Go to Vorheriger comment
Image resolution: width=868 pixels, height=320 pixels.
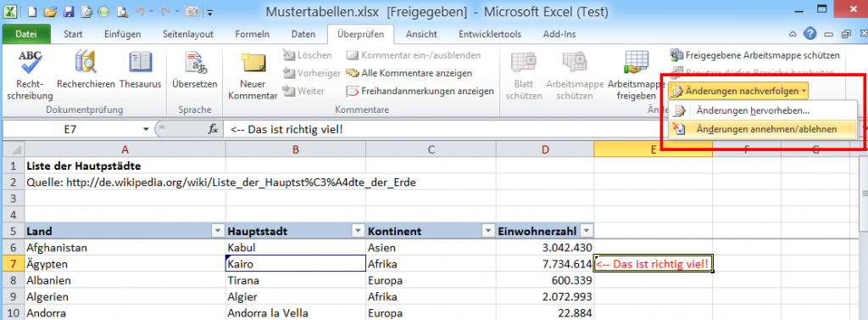tap(311, 73)
